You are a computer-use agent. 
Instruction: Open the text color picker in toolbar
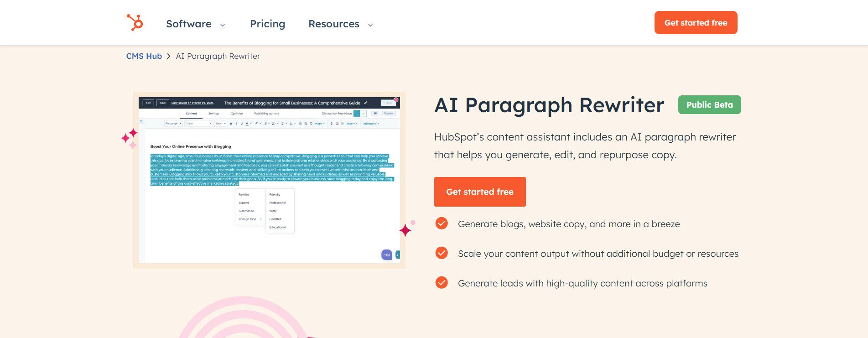pos(248,124)
